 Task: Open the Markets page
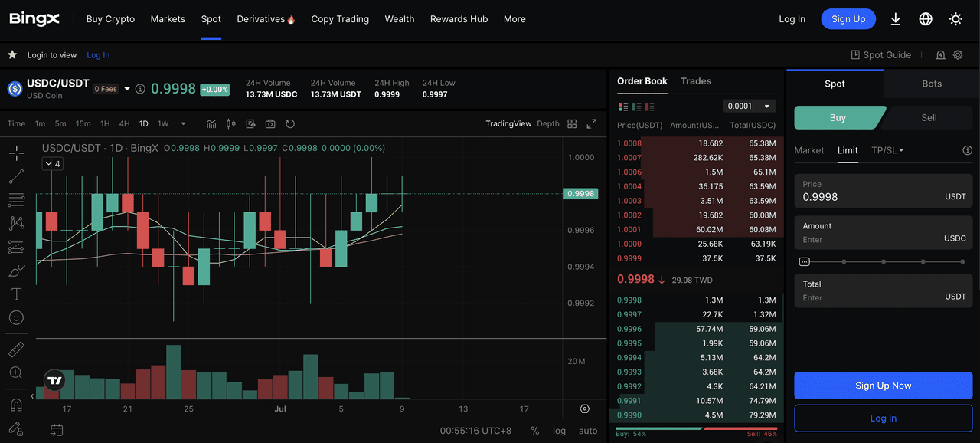[x=168, y=19]
